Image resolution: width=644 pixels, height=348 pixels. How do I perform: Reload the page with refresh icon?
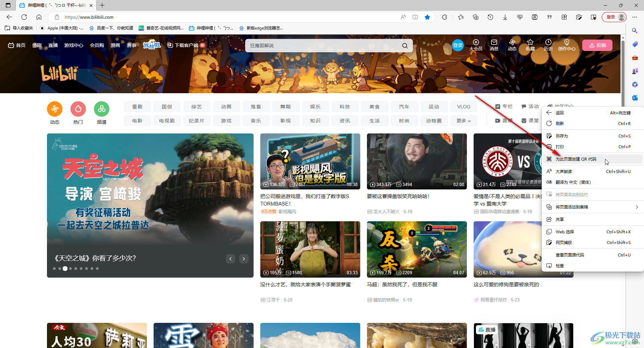coord(24,17)
